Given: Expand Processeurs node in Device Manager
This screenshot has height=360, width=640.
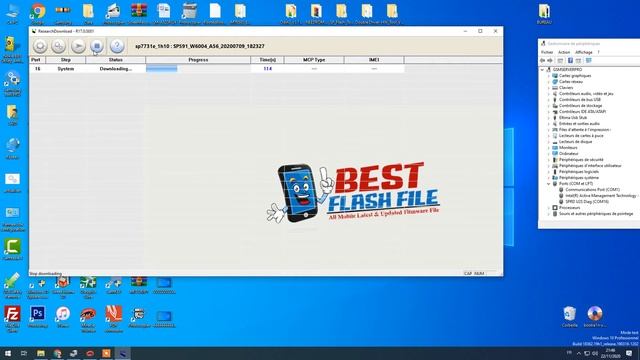Looking at the screenshot, I should tap(549, 208).
